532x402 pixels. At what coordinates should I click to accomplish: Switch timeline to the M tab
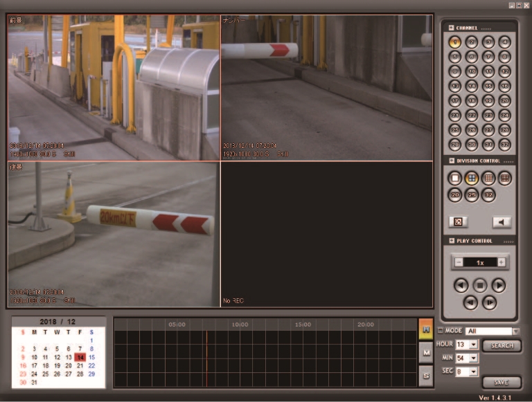[426, 353]
